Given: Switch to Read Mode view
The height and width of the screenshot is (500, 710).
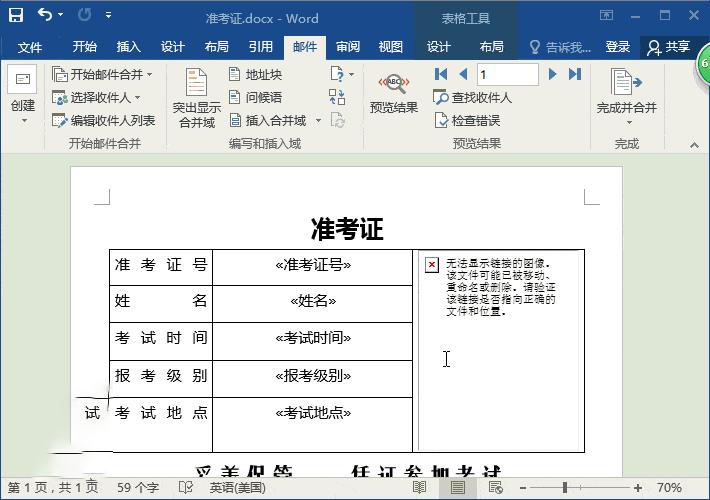Looking at the screenshot, I should tap(419, 487).
